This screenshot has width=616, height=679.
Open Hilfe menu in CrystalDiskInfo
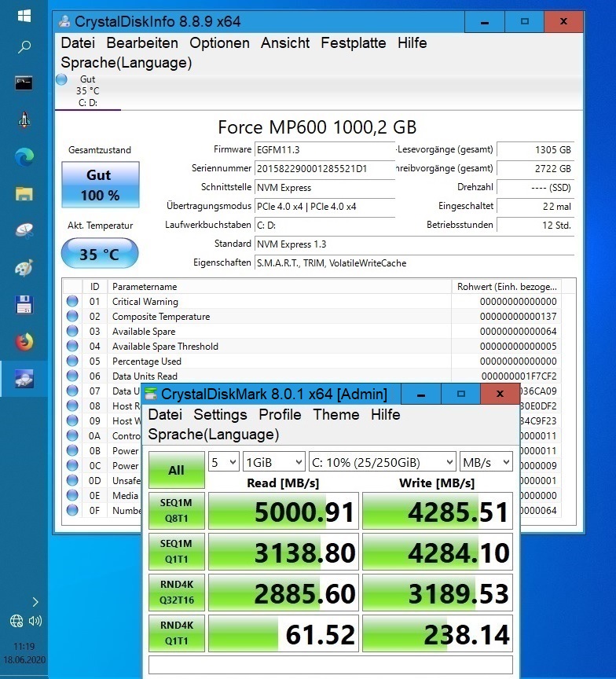(x=412, y=43)
